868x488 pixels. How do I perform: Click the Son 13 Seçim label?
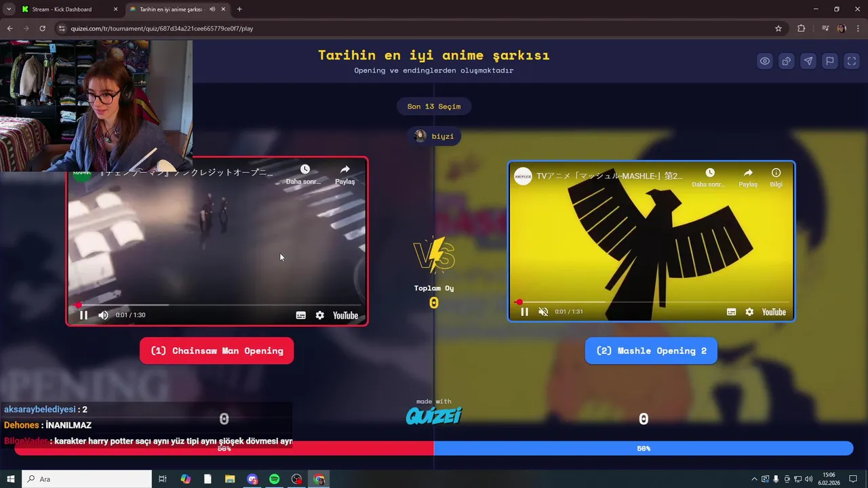[434, 106]
